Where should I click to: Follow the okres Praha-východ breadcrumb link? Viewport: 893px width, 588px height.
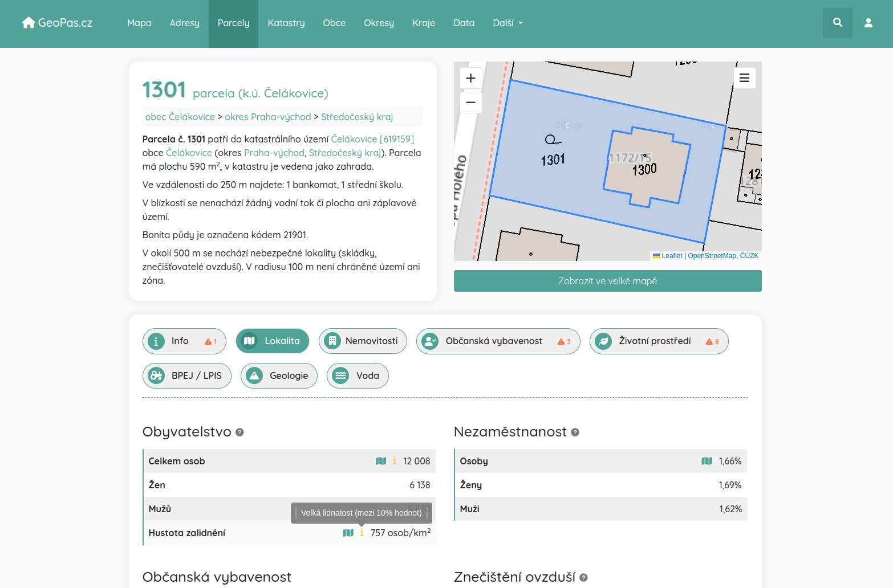pyautogui.click(x=267, y=117)
